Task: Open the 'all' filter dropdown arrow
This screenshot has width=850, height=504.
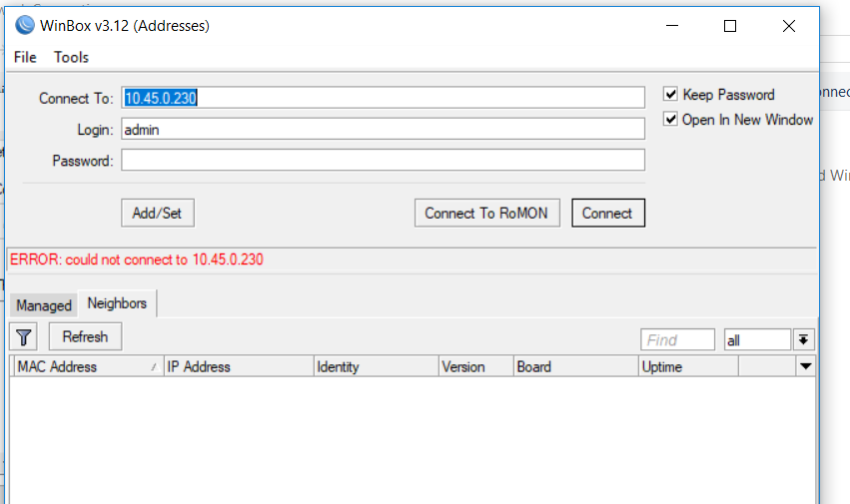Action: coord(803,339)
